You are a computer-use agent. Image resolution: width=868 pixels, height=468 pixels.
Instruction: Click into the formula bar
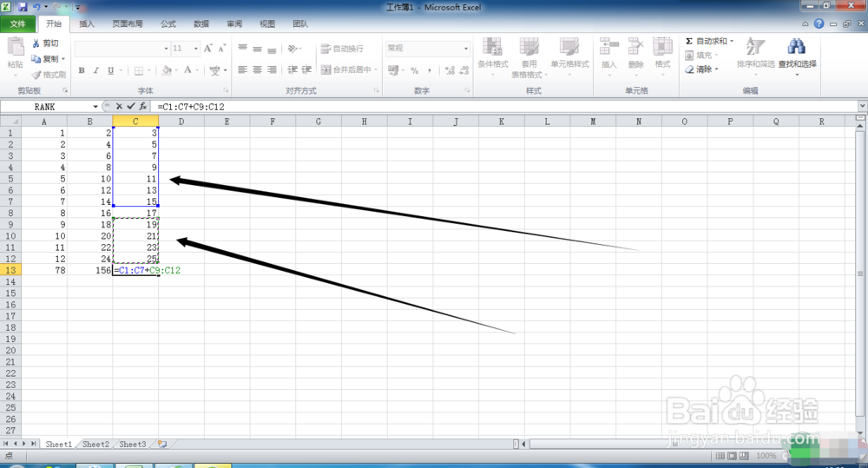[506, 106]
